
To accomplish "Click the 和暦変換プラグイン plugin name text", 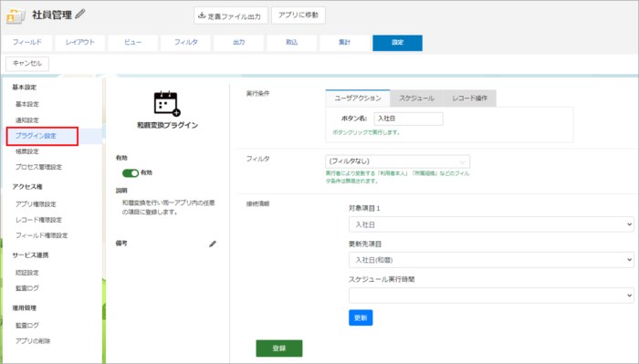I will click(167, 125).
